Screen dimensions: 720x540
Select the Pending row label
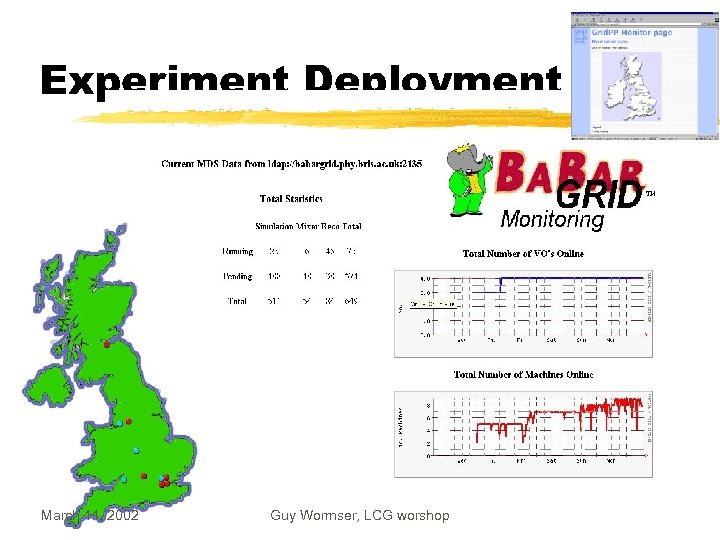click(238, 276)
